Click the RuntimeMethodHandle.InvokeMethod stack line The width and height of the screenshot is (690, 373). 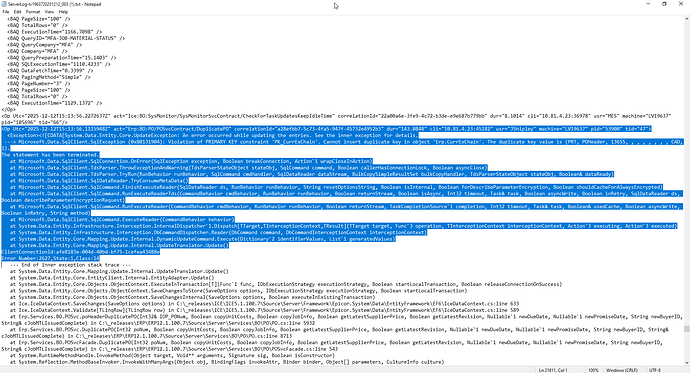point(172,355)
